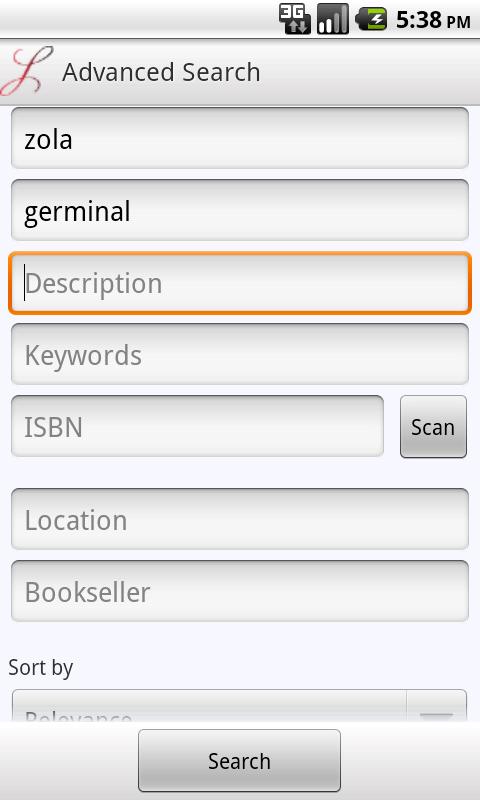Focus the field containing zola
480x800 pixels.
[x=240, y=138]
